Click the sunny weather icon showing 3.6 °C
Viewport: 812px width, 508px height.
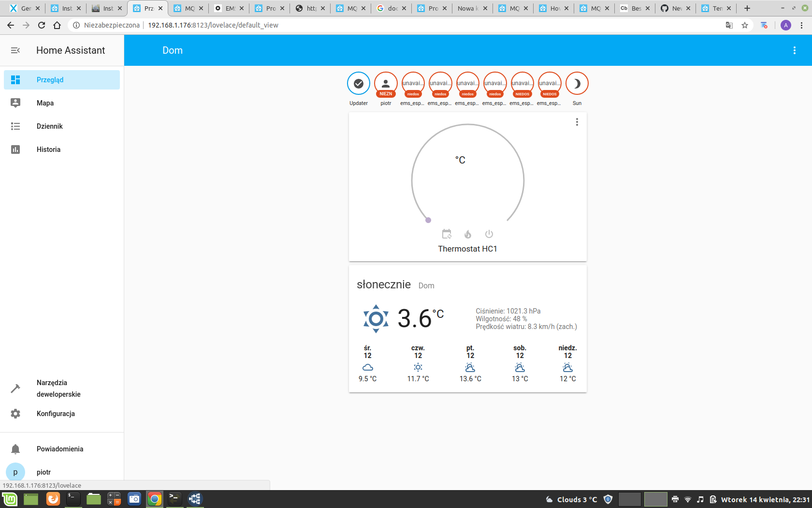(376, 318)
